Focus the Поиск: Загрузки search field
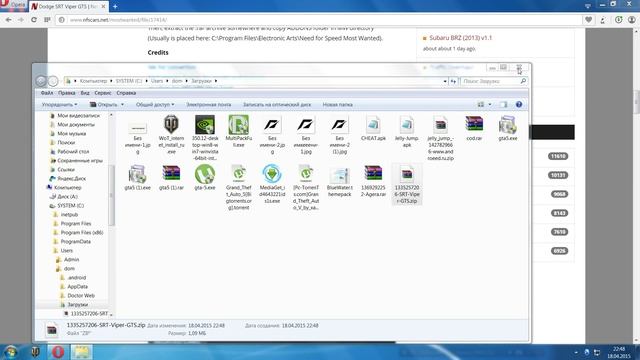Viewport: 640px width, 360px height. click(x=490, y=81)
